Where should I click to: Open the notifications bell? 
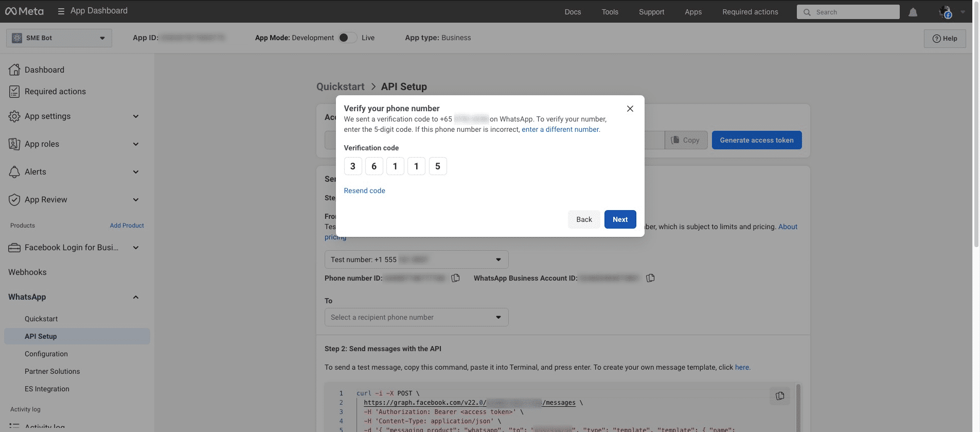point(913,12)
